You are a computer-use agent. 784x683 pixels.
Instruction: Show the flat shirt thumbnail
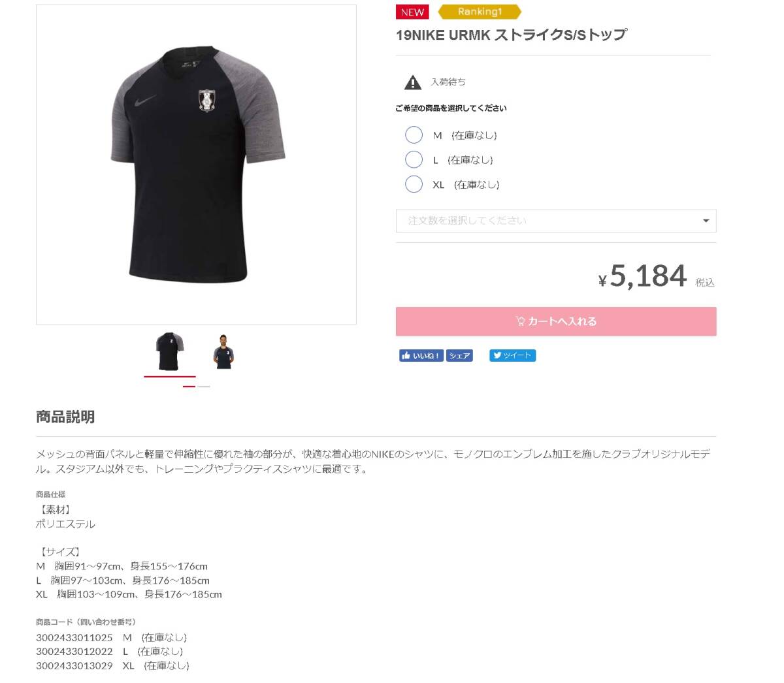170,352
